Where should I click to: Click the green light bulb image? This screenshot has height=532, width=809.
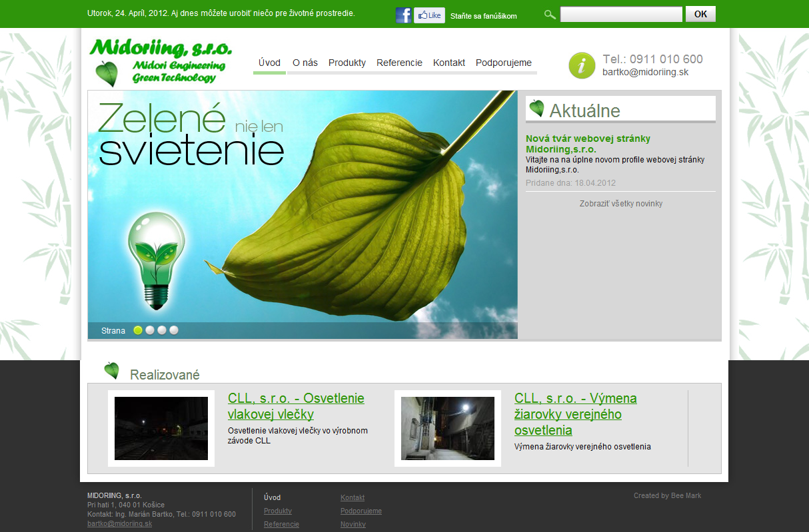pos(155,260)
